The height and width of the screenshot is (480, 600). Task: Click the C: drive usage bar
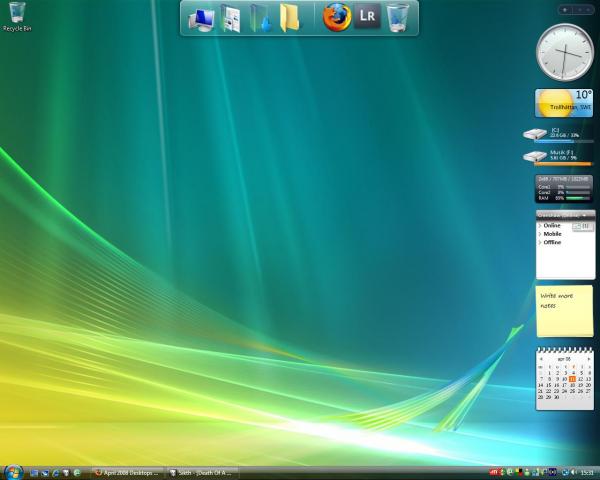tap(563, 142)
